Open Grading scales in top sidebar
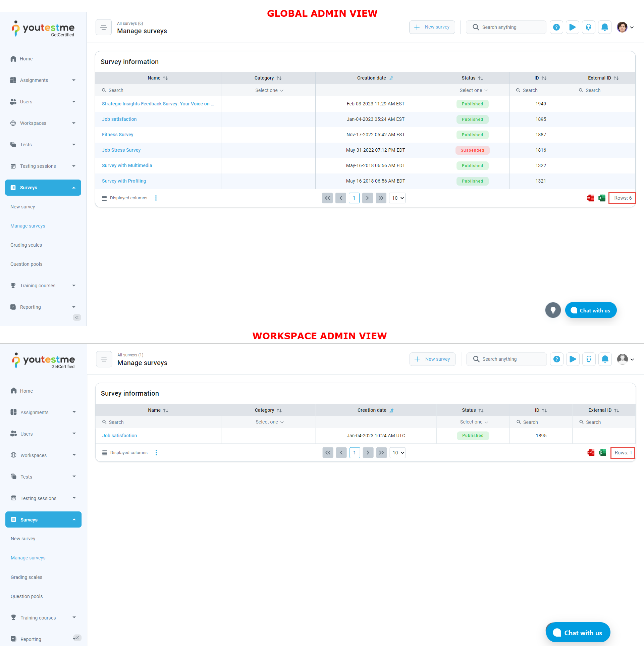 (26, 245)
